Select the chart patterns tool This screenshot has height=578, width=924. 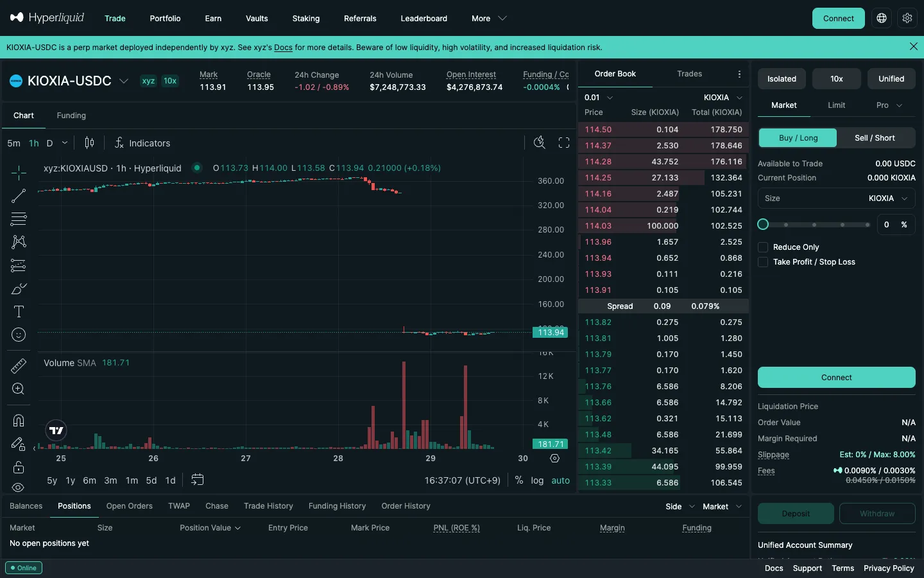tap(19, 242)
